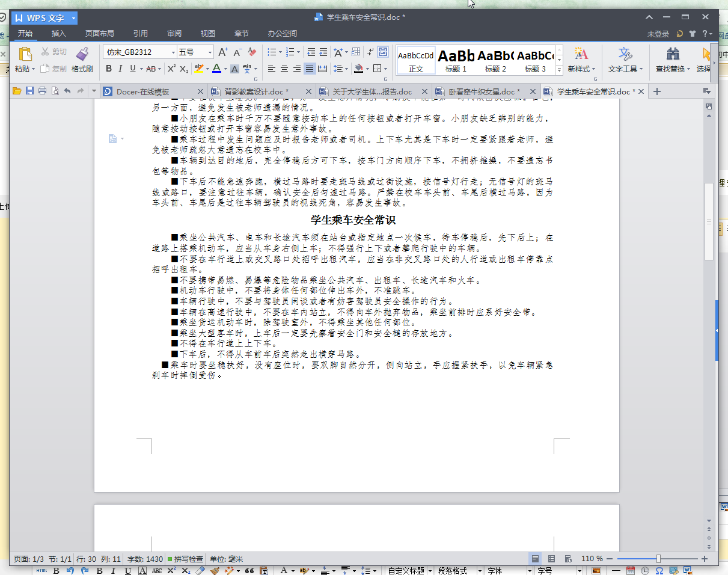Expand the WPS 文字 application menu arrow
Screen dimensions: 728x575
(x=73, y=18)
